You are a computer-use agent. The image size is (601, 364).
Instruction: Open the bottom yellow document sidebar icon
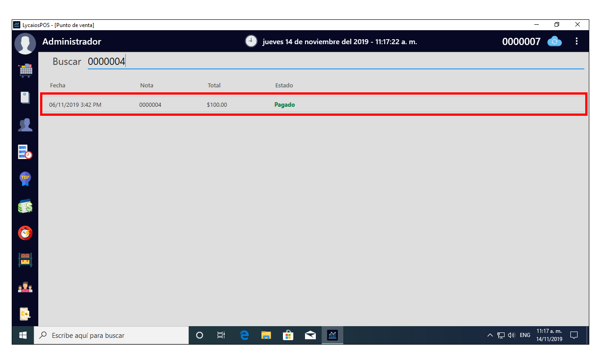(x=25, y=314)
